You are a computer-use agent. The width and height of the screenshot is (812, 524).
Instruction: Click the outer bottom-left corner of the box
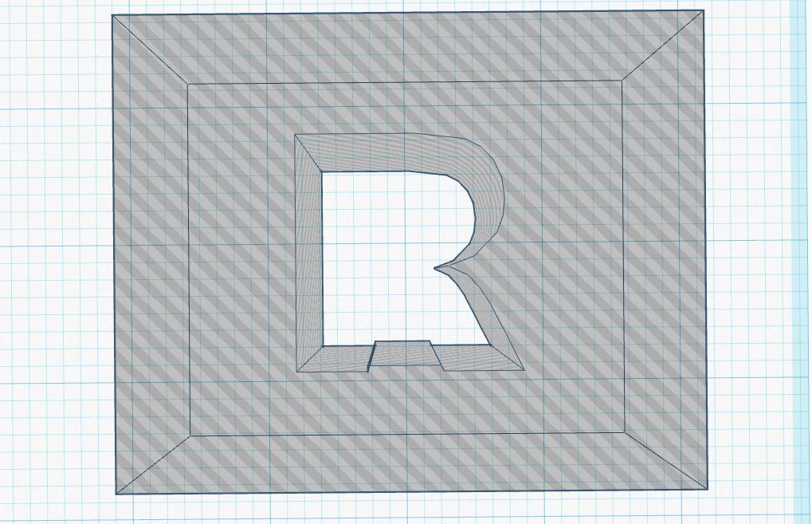[116, 494]
